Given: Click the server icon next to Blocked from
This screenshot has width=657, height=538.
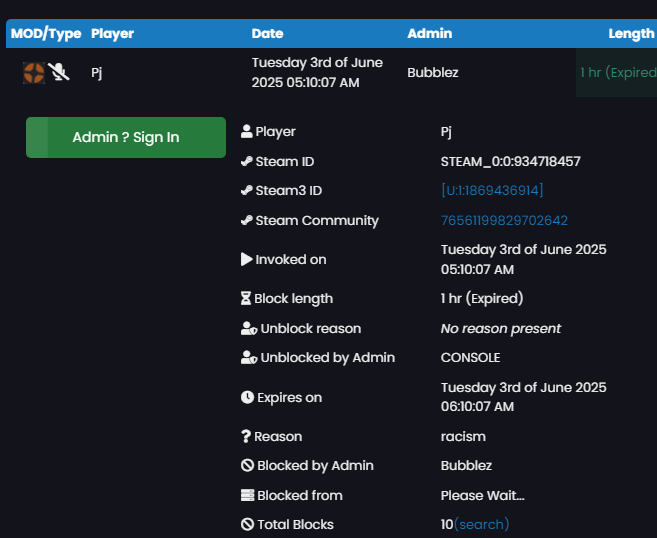Looking at the screenshot, I should pyautogui.click(x=247, y=495).
